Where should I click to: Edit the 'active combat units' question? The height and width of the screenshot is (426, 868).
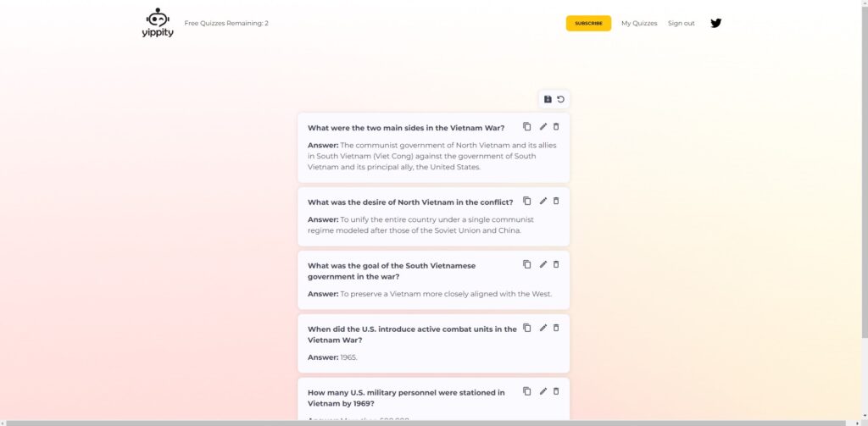click(543, 328)
